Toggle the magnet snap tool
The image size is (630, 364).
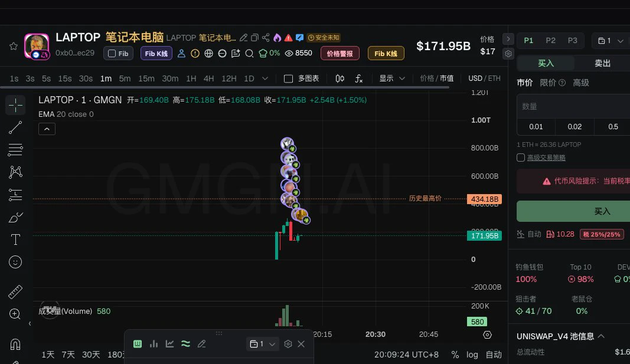[x=15, y=345]
